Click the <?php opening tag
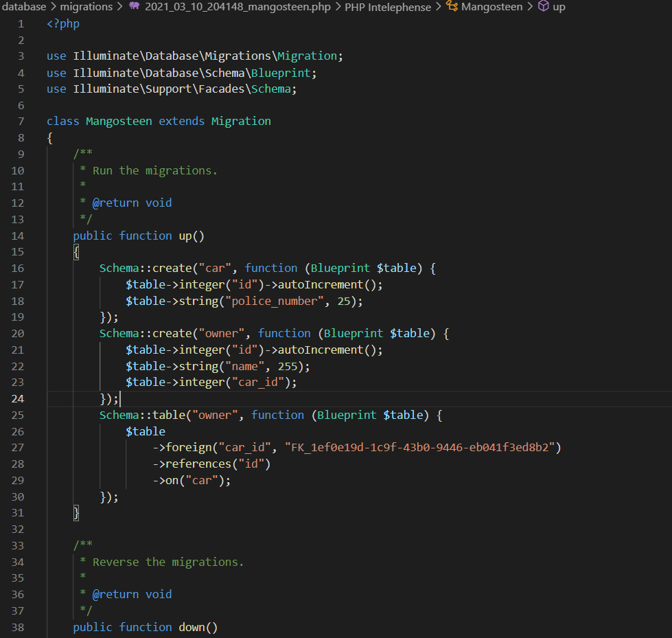The image size is (672, 638). point(63,23)
